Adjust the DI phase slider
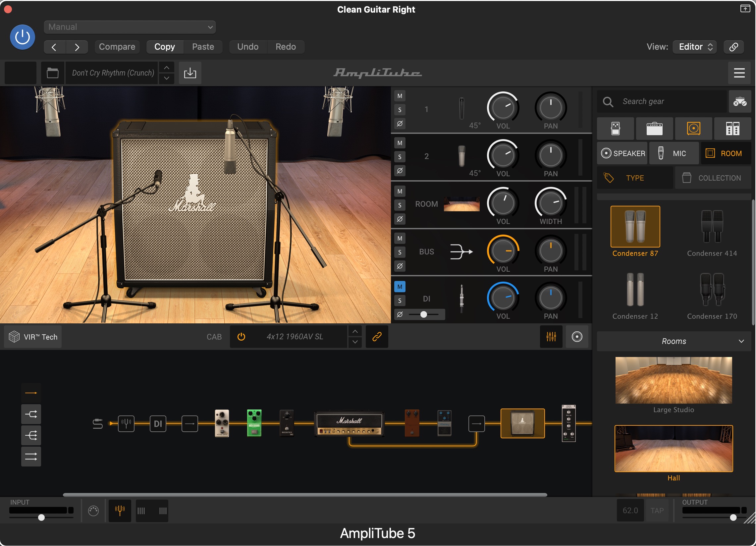The height and width of the screenshot is (546, 756). (424, 314)
